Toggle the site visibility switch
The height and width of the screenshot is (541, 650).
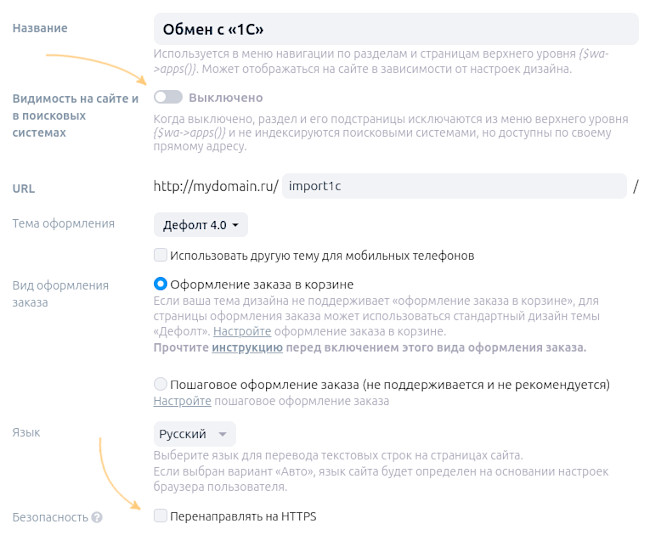click(168, 98)
